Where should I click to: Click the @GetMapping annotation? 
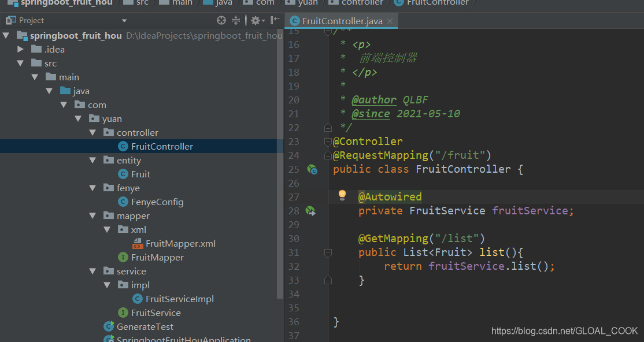[x=393, y=239]
